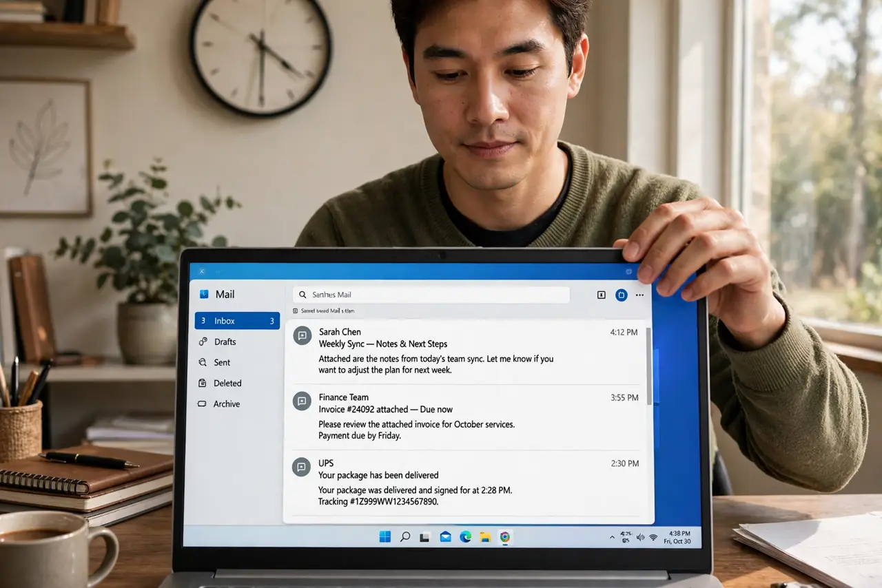The height and width of the screenshot is (588, 882).
Task: Open the Sarah Chen sender avatar icon
Action: [x=302, y=335]
